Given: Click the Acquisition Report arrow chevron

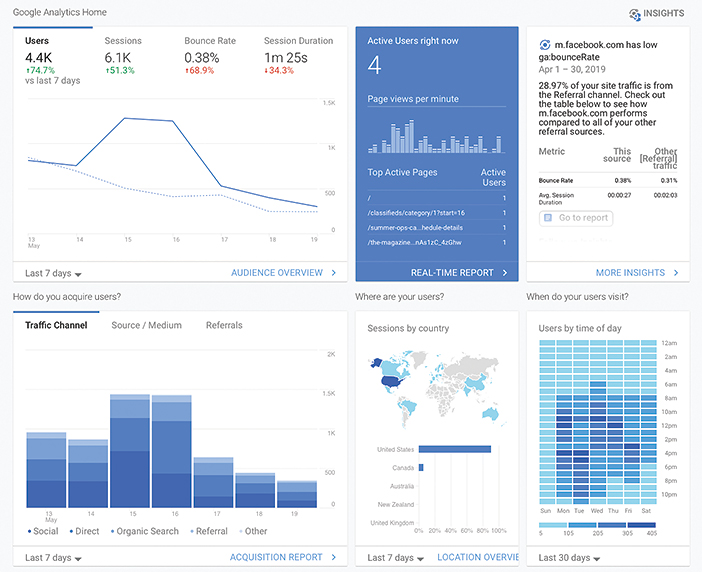Looking at the screenshot, I should 333,557.
